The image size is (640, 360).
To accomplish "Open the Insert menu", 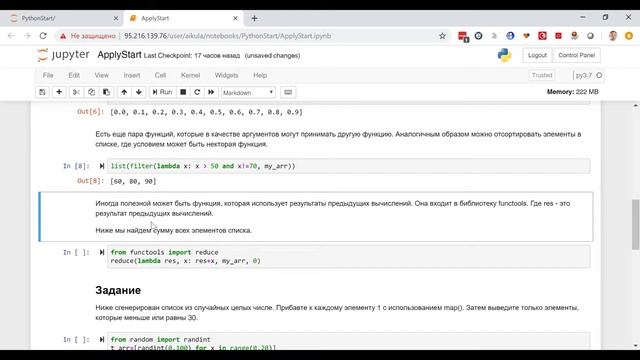I will 132,75.
